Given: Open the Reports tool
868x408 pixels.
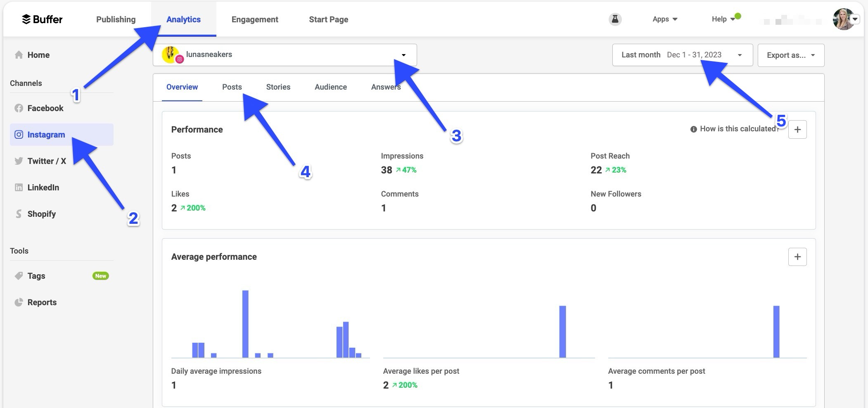Looking at the screenshot, I should 42,302.
